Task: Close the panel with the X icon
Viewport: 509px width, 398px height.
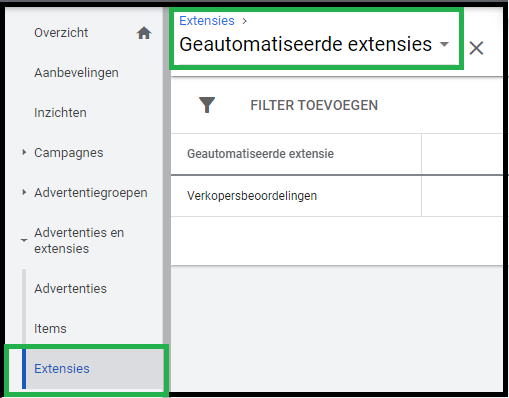Action: pos(476,48)
